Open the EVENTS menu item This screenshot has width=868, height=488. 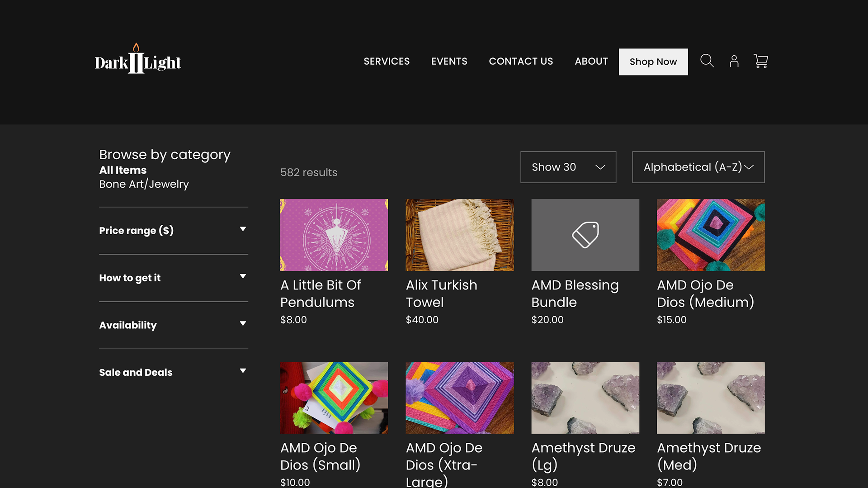pyautogui.click(x=449, y=62)
